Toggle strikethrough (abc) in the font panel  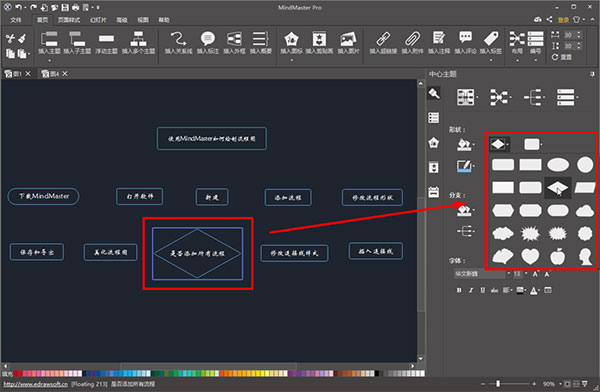coord(494,291)
